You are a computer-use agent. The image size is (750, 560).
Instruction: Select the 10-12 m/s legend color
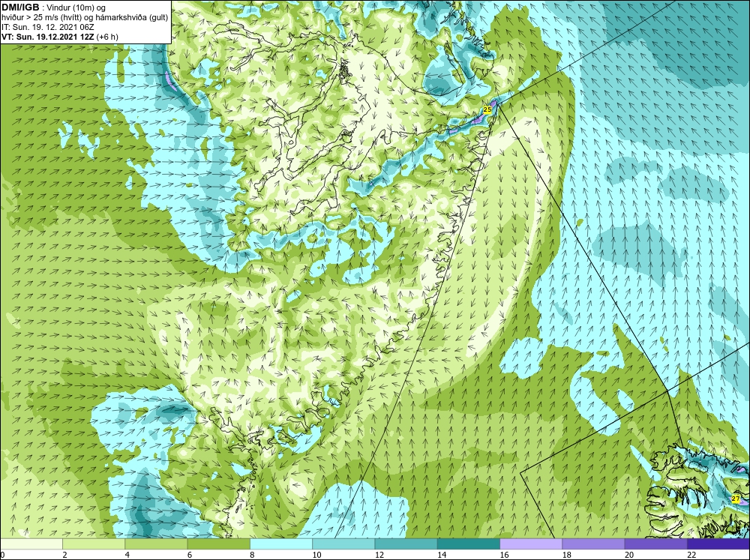pyautogui.click(x=343, y=544)
